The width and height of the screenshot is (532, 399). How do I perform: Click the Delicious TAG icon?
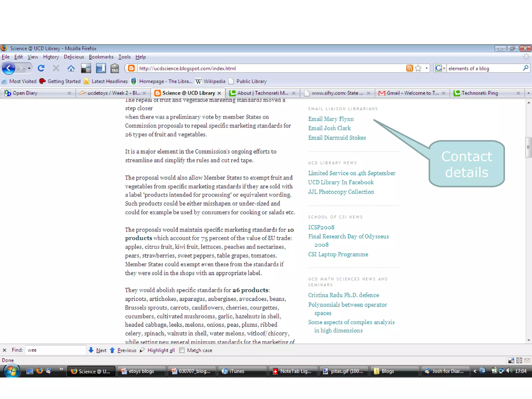pyautogui.click(x=115, y=68)
